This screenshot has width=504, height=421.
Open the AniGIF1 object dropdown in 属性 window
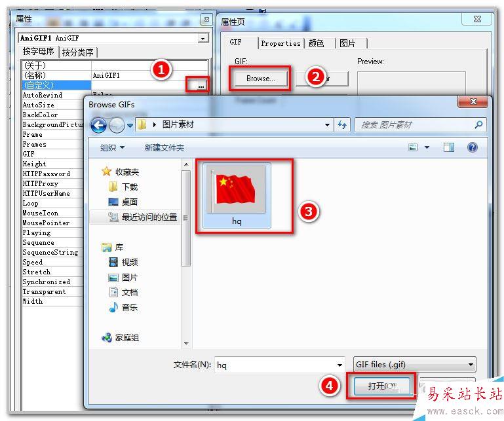[203, 38]
